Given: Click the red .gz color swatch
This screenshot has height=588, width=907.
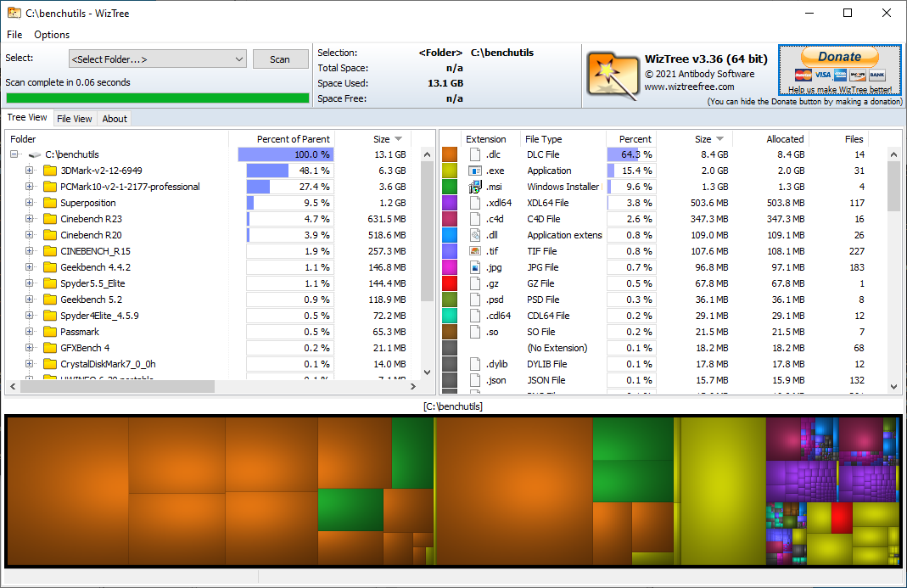Looking at the screenshot, I should tap(450, 283).
